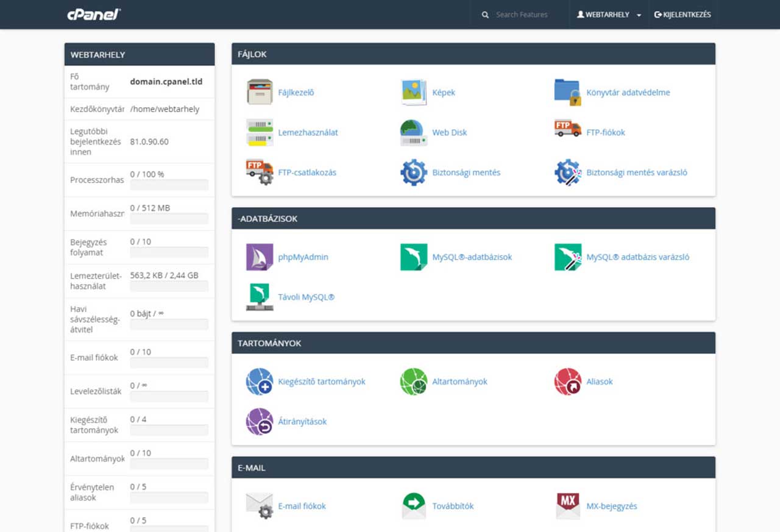Click the cPanel logo
Screen dimensions: 780x532
click(93, 15)
